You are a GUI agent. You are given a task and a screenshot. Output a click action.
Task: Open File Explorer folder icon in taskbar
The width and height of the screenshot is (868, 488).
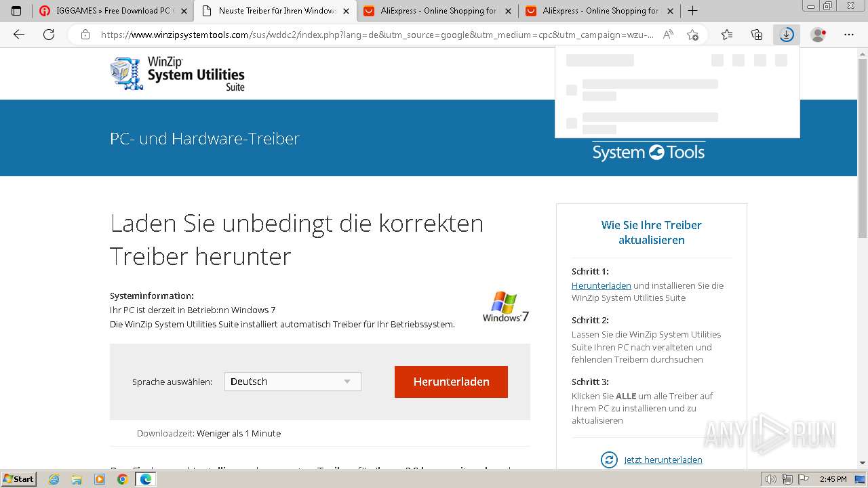[x=77, y=479]
